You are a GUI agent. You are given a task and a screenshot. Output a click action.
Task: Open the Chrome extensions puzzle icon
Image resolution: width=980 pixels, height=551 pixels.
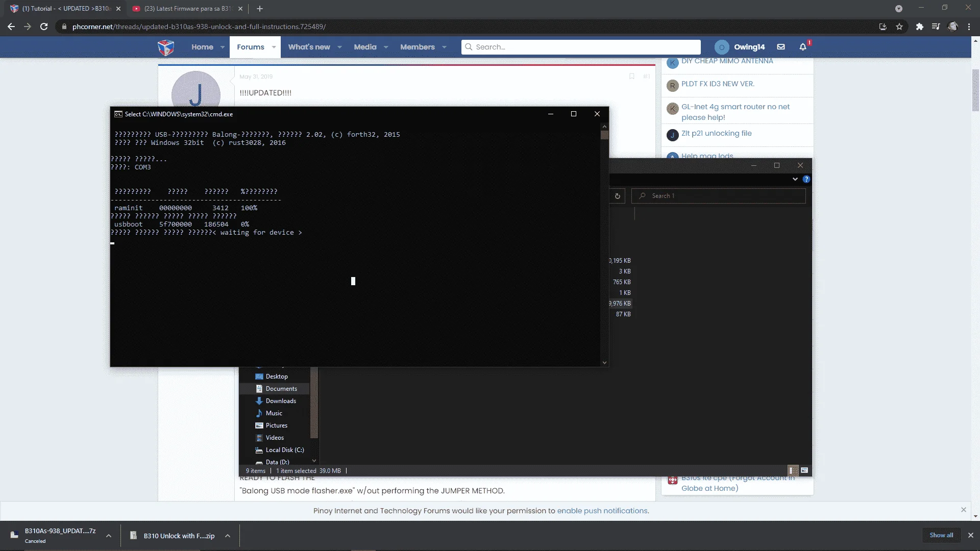(920, 27)
